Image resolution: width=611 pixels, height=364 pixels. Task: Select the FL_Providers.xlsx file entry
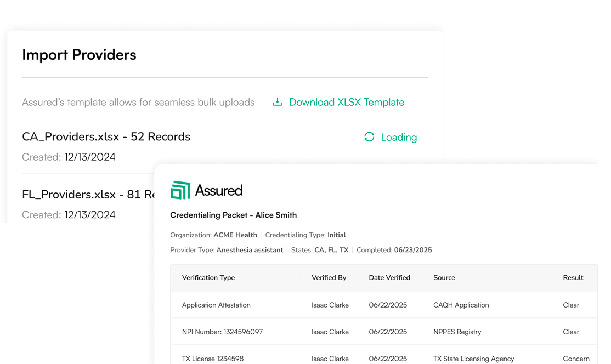click(88, 194)
